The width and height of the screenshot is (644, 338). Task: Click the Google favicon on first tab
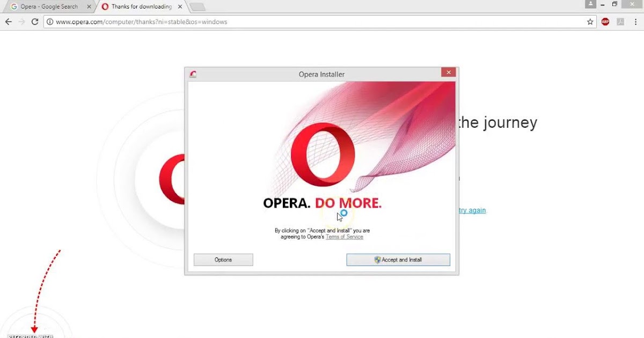tap(14, 7)
